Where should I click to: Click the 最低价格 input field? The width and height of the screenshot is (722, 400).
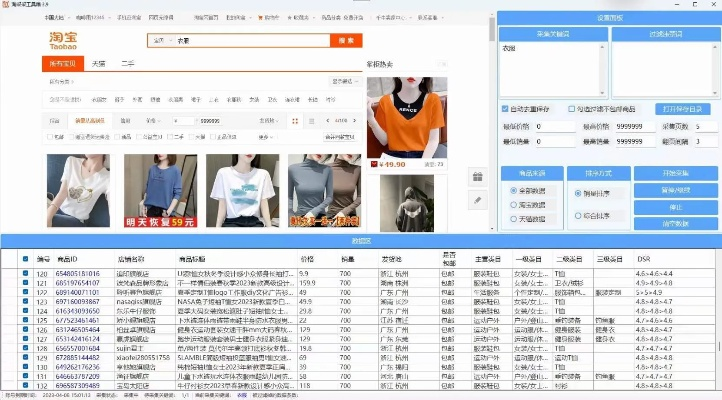[555, 126]
